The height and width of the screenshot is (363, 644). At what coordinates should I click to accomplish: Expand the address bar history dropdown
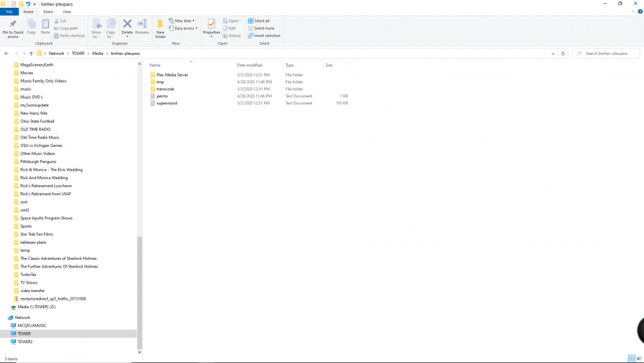(x=553, y=54)
